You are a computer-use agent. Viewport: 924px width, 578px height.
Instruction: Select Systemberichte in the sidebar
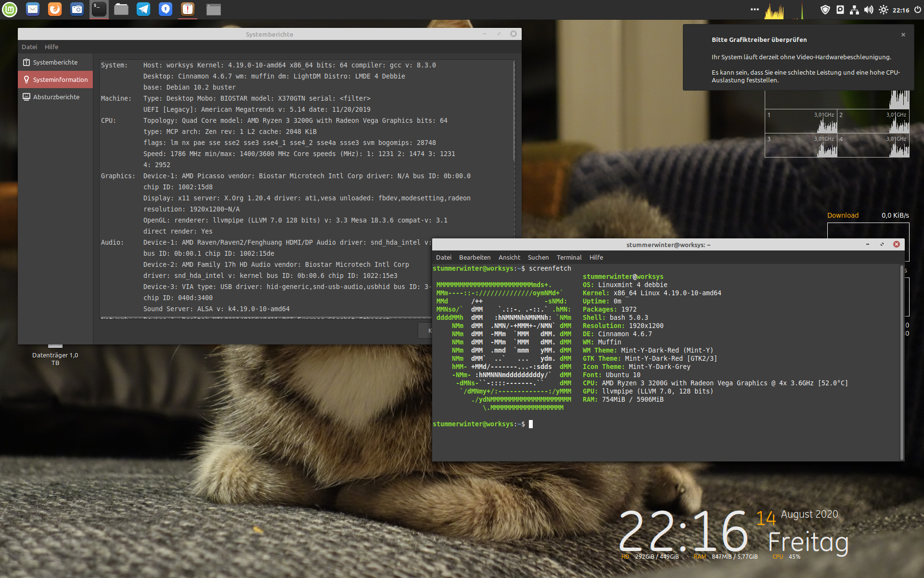point(55,62)
